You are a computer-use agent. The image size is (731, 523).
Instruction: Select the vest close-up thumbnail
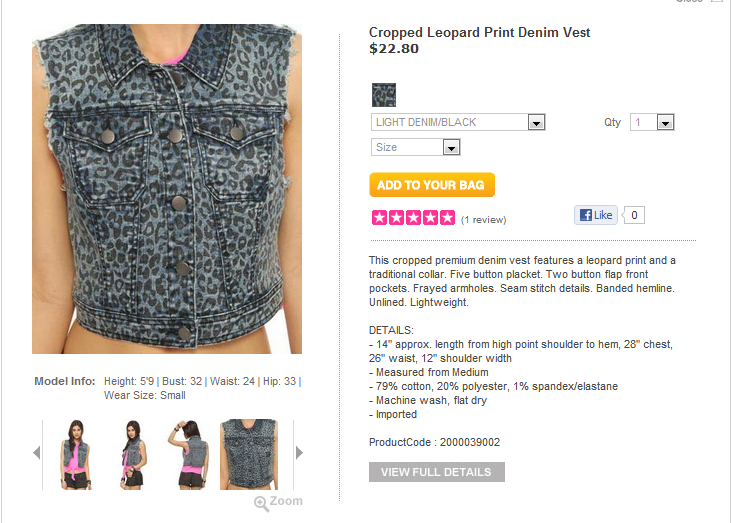coord(248,454)
